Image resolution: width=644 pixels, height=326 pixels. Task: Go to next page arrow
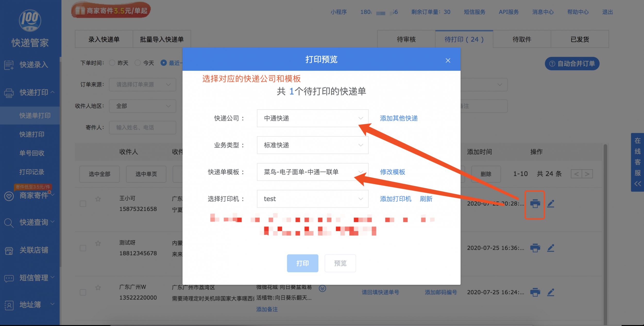click(587, 174)
